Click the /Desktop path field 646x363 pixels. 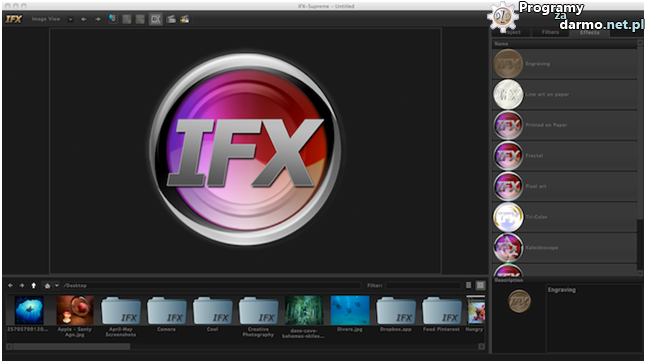[x=211, y=286]
